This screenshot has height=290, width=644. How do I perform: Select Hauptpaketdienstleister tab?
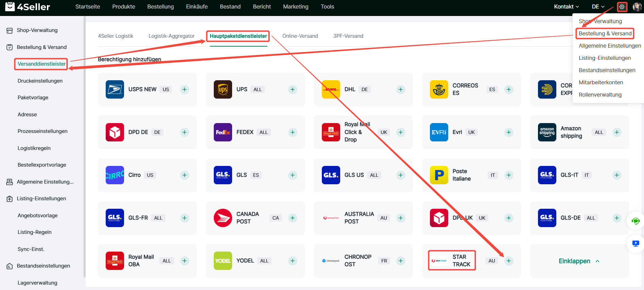click(238, 36)
